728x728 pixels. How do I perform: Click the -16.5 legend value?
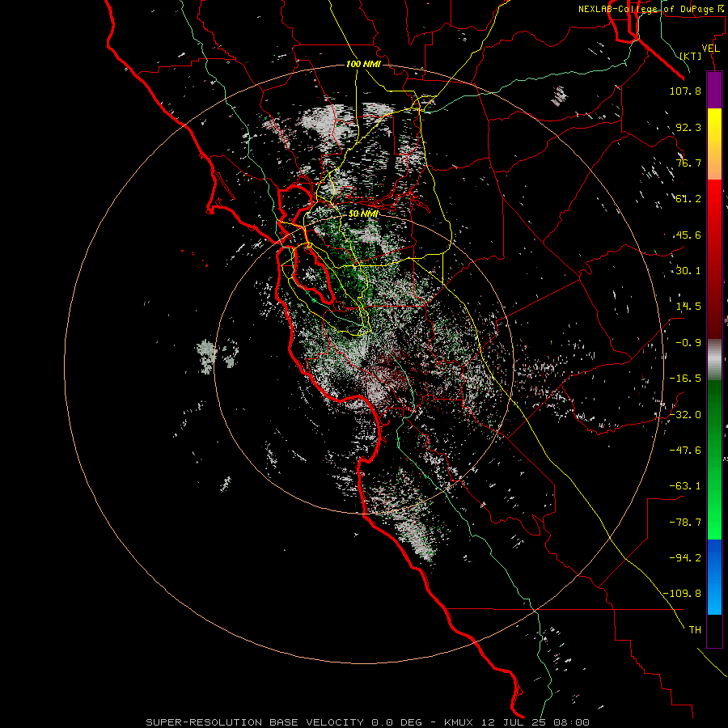coord(685,379)
